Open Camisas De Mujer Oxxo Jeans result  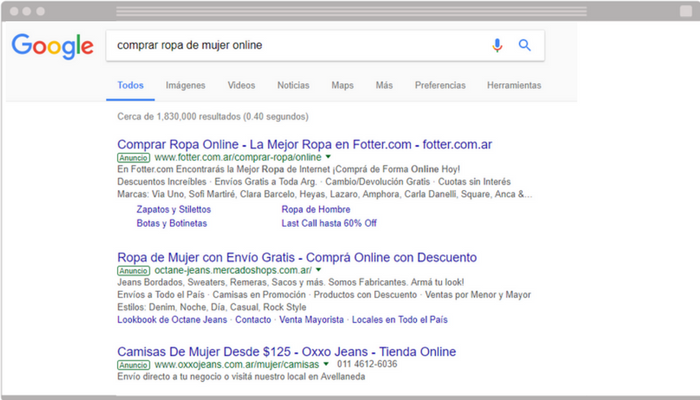[287, 352]
